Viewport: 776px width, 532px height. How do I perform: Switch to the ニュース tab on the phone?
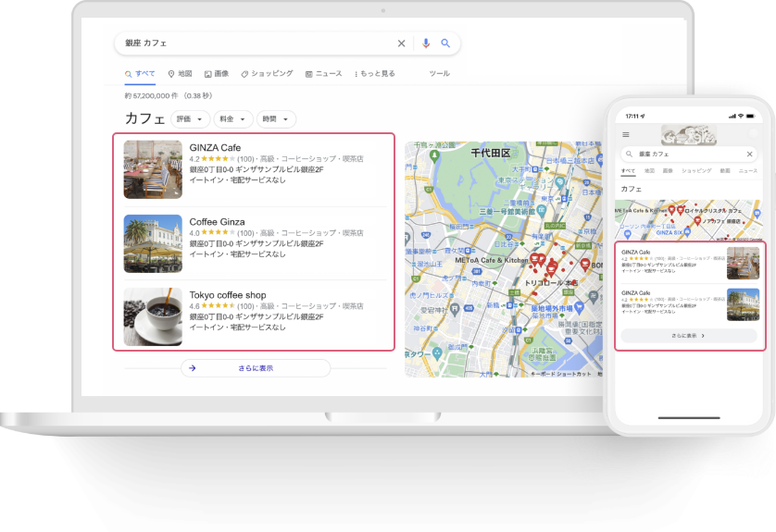pos(748,170)
